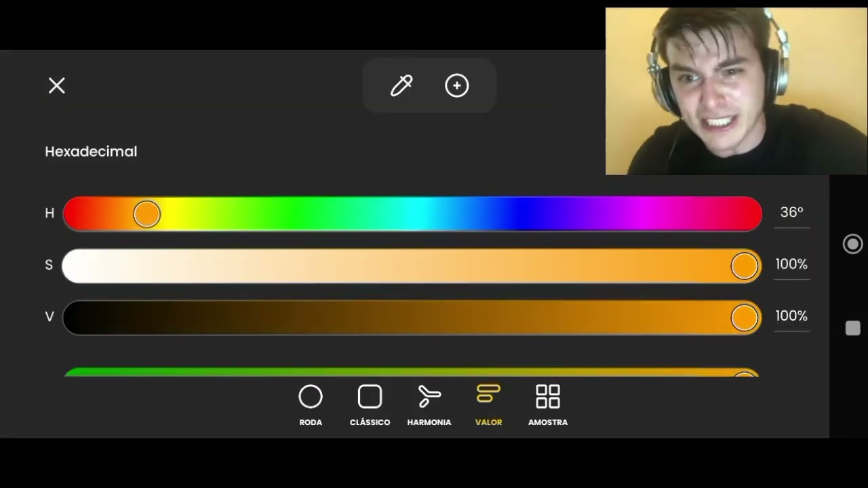Select the eyedropper tool
Screen dimensions: 868x488
[x=401, y=85]
